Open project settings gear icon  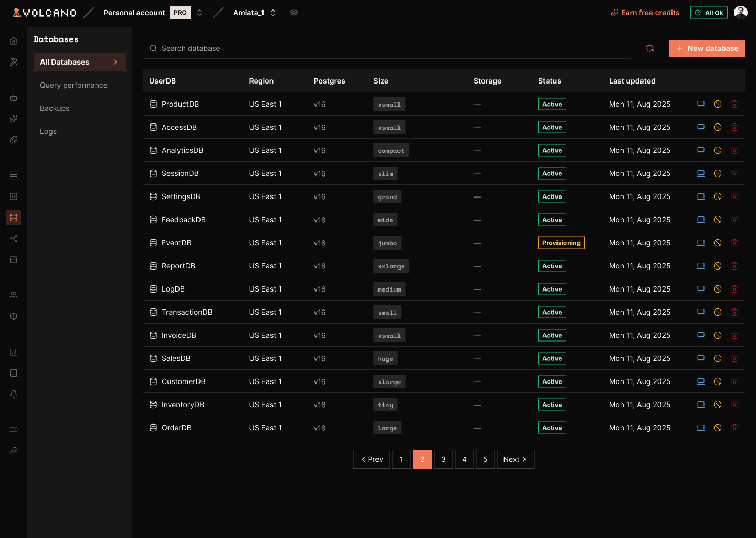(x=294, y=13)
